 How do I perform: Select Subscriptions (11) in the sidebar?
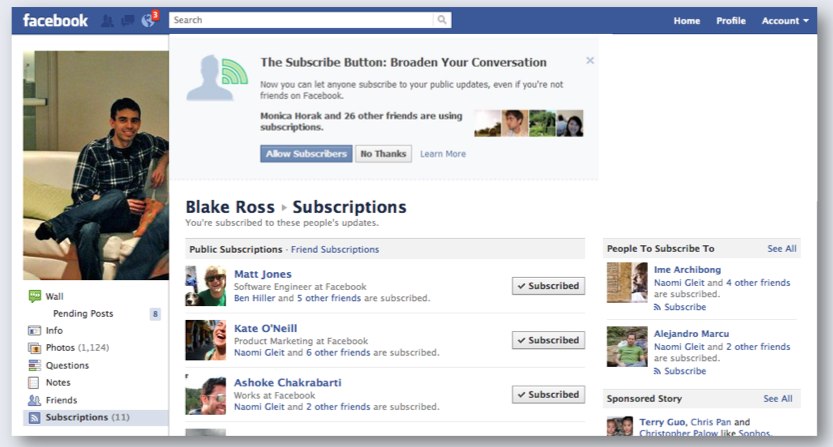pos(96,417)
